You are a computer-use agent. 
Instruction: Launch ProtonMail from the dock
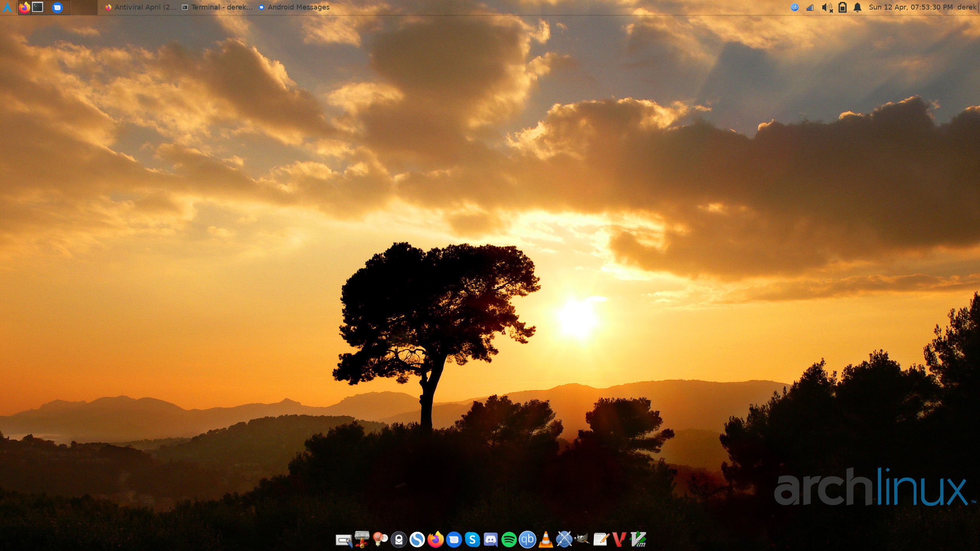tap(399, 540)
